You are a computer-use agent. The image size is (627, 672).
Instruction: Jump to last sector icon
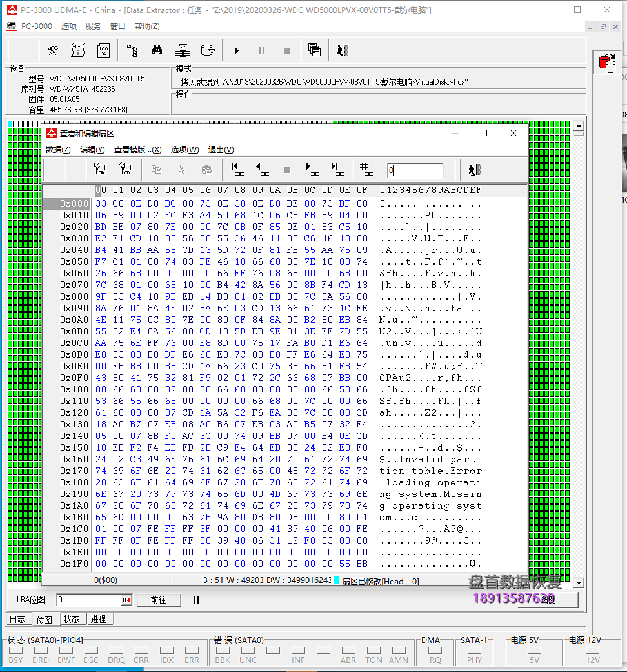(337, 169)
